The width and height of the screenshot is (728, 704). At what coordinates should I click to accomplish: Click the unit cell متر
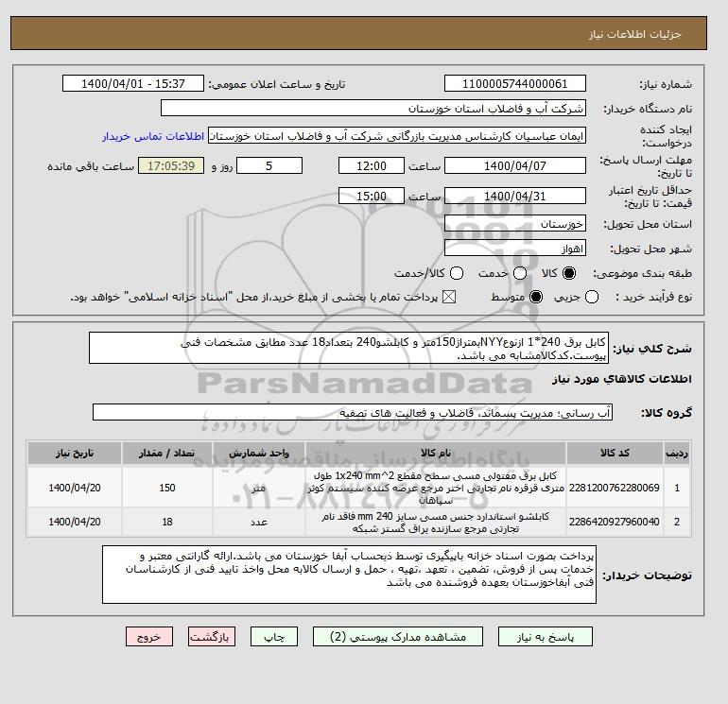coord(259,488)
